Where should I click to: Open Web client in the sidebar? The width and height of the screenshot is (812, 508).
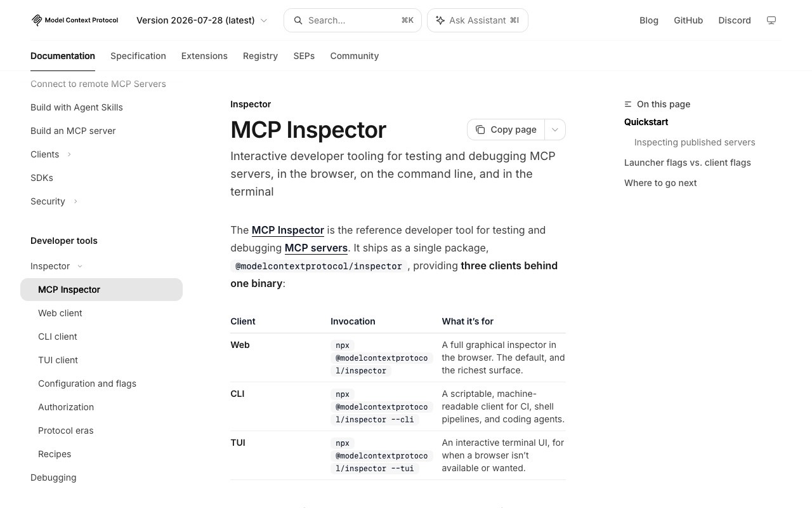pos(101,313)
